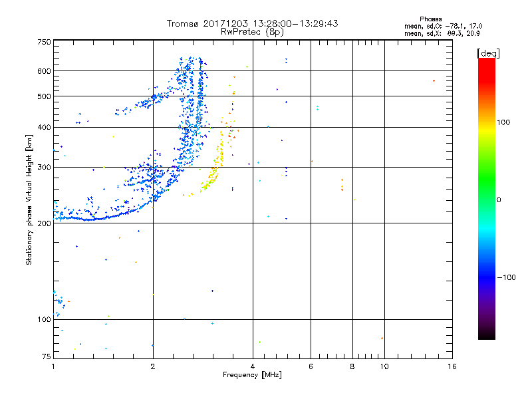Viewport: 532px width, 399px height.
Task: Click the x-axis tick label '4'
Action: (253, 366)
